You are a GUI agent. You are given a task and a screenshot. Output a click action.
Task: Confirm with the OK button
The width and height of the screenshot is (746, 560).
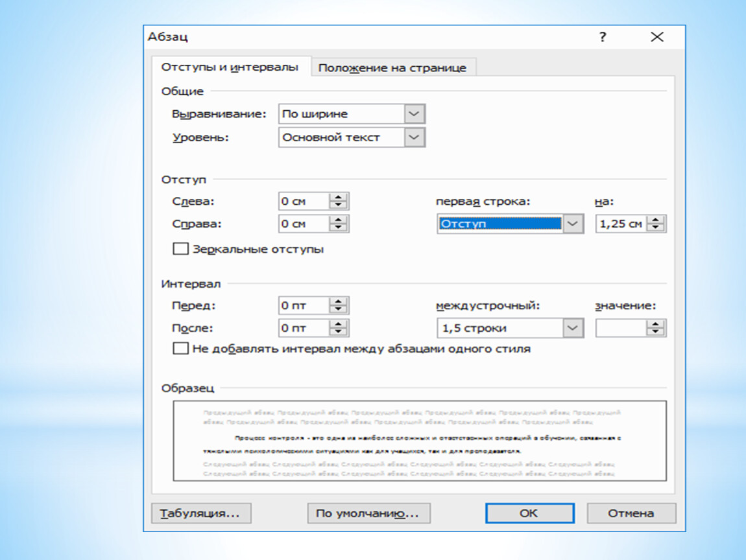tap(529, 513)
